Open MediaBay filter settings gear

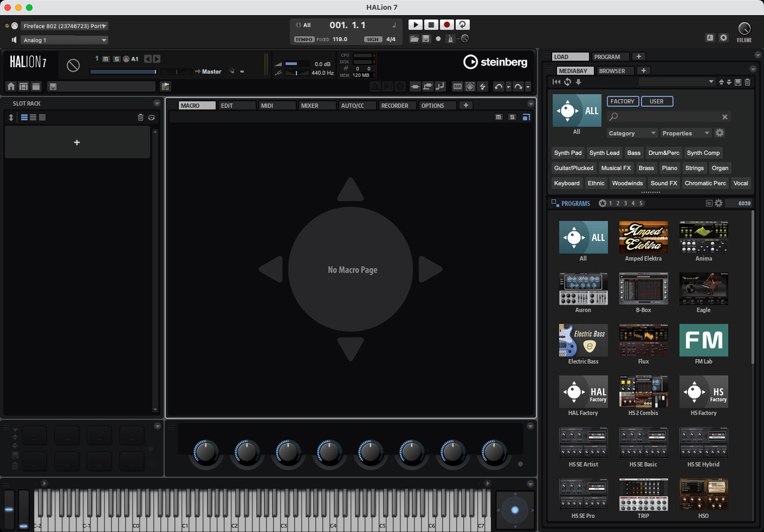click(x=720, y=133)
